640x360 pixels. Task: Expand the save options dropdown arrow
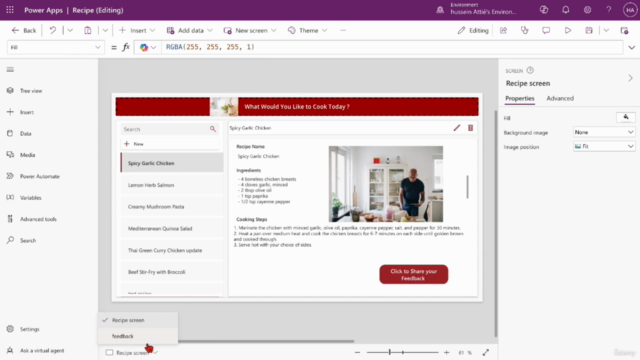click(606, 31)
